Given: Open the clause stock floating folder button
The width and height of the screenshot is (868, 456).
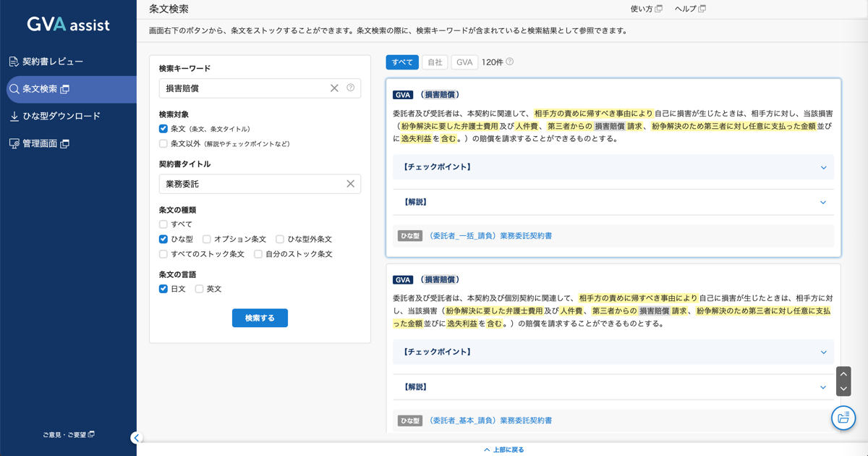Looking at the screenshot, I should (x=843, y=418).
